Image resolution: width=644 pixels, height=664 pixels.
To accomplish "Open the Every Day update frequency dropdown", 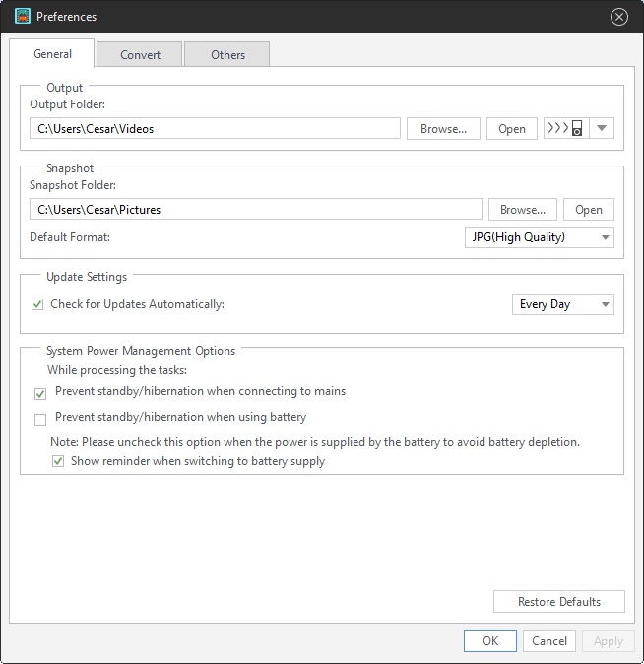I will pos(563,304).
